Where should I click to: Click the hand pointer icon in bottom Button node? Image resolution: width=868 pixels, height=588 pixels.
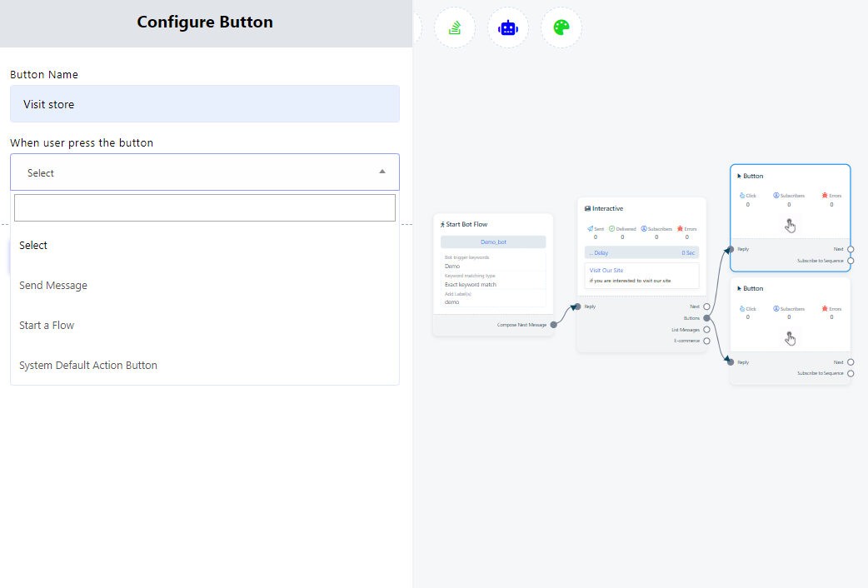(790, 338)
